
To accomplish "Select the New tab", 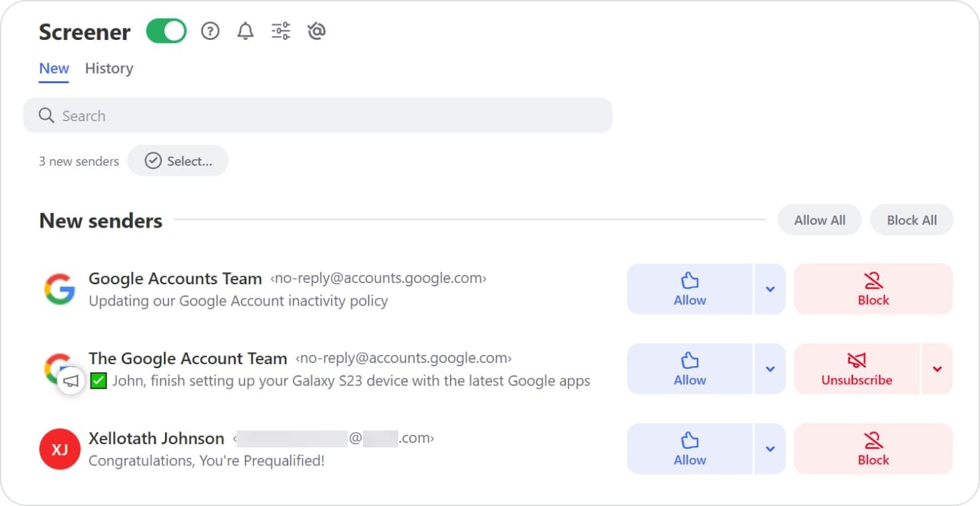I will coord(53,68).
